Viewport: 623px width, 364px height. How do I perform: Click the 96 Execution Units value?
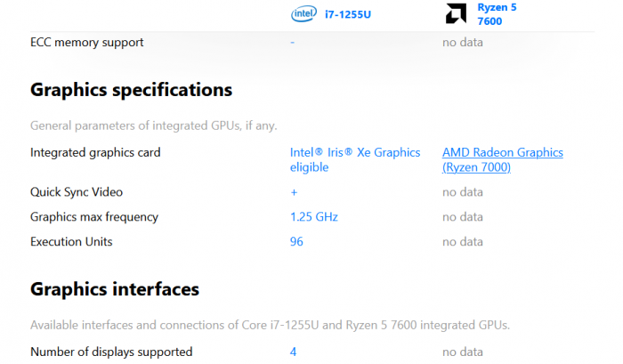tap(297, 241)
